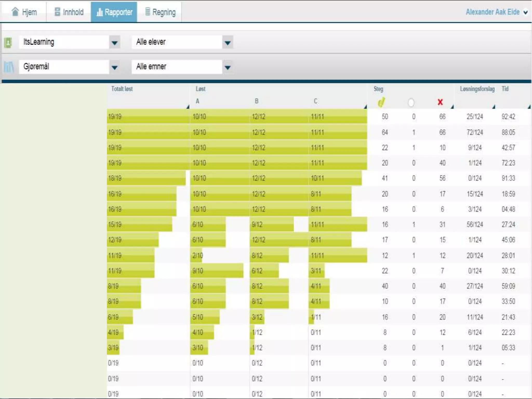Expand the Alle emner dropdown
This screenshot has height=399, width=532.
pos(228,67)
